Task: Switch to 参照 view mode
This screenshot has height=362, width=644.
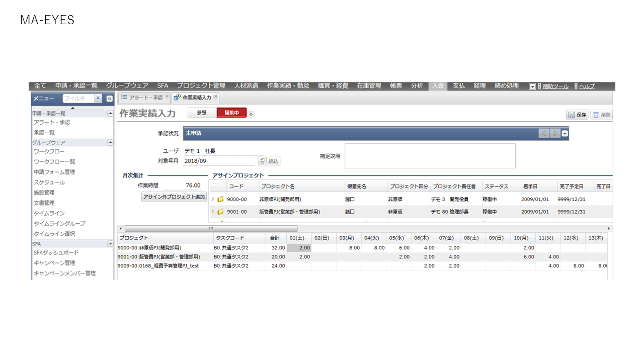Action: (x=202, y=113)
